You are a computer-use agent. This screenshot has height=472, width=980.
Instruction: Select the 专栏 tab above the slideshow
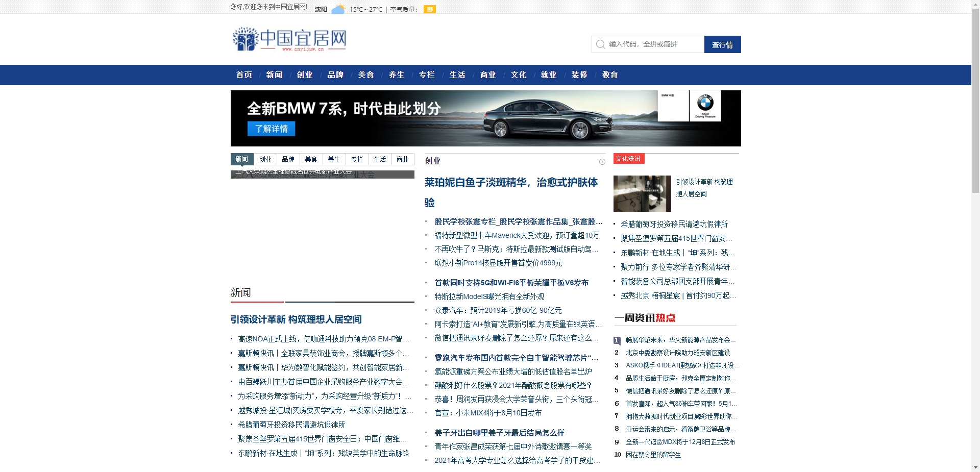(357, 159)
